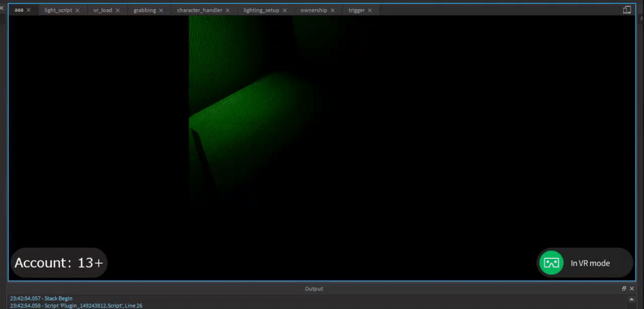Viewport: 644px width, 309px height.
Task: Switch to the aaa tab
Action: [19, 10]
